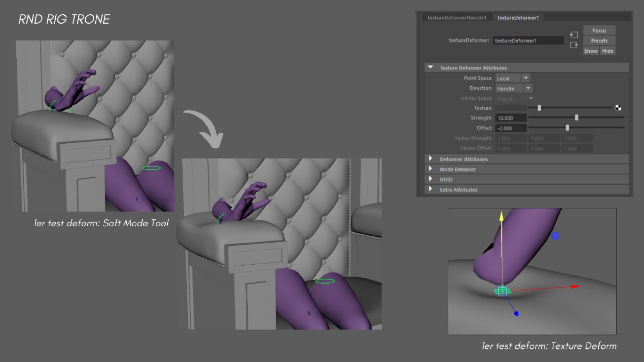644x362 pixels.
Task: Click the go-to-output-connection icon
Action: (574, 45)
